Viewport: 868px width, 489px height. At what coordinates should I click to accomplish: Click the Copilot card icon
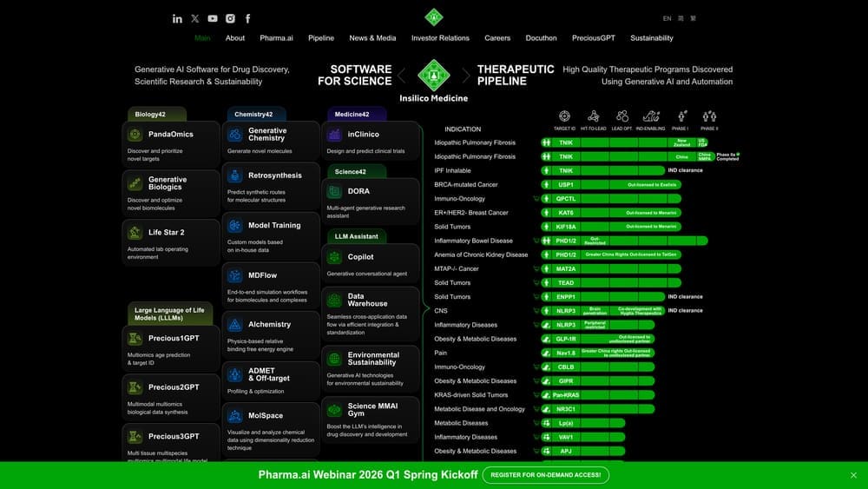(334, 257)
